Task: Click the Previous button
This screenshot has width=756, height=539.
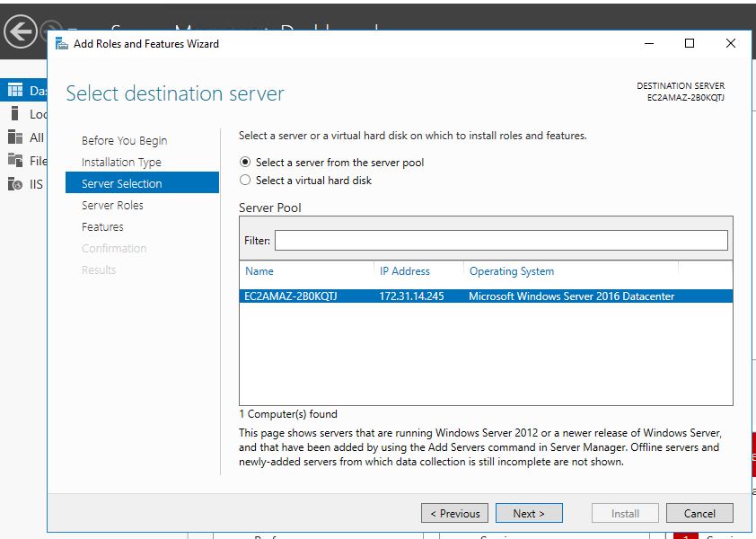Action: click(454, 513)
